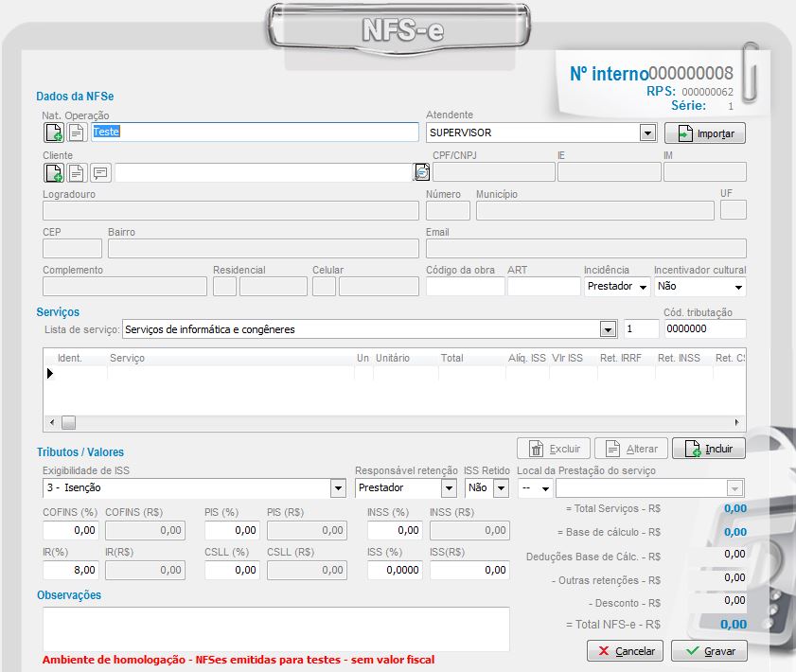Open the Incentivador cultural dropdown
This screenshot has width=796, height=672.
pyautogui.click(x=738, y=287)
